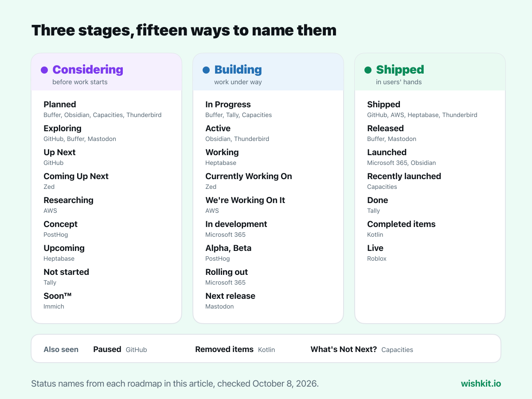Click 'Buffer, Tally, Capacities' source line
Image resolution: width=532 pixels, height=399 pixels.
point(239,115)
